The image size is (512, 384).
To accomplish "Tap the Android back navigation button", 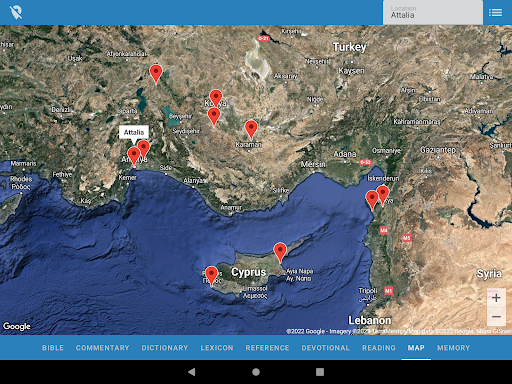I will [191, 372].
